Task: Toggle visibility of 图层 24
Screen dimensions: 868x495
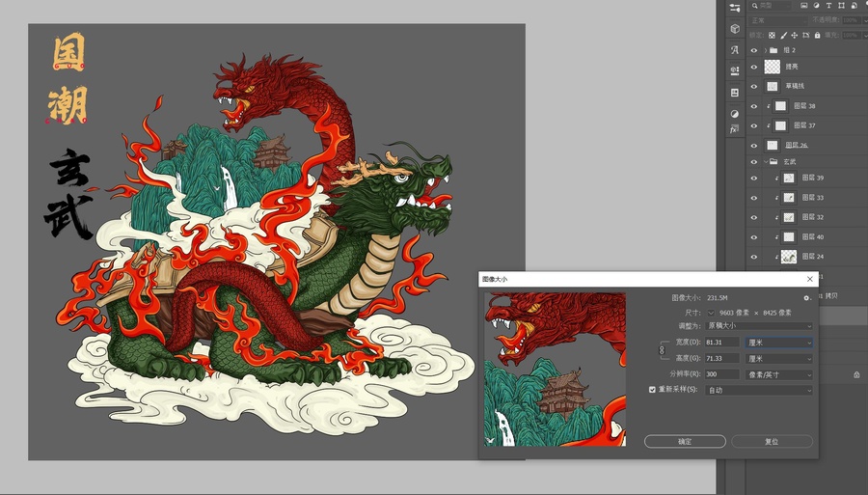Action: click(x=754, y=257)
